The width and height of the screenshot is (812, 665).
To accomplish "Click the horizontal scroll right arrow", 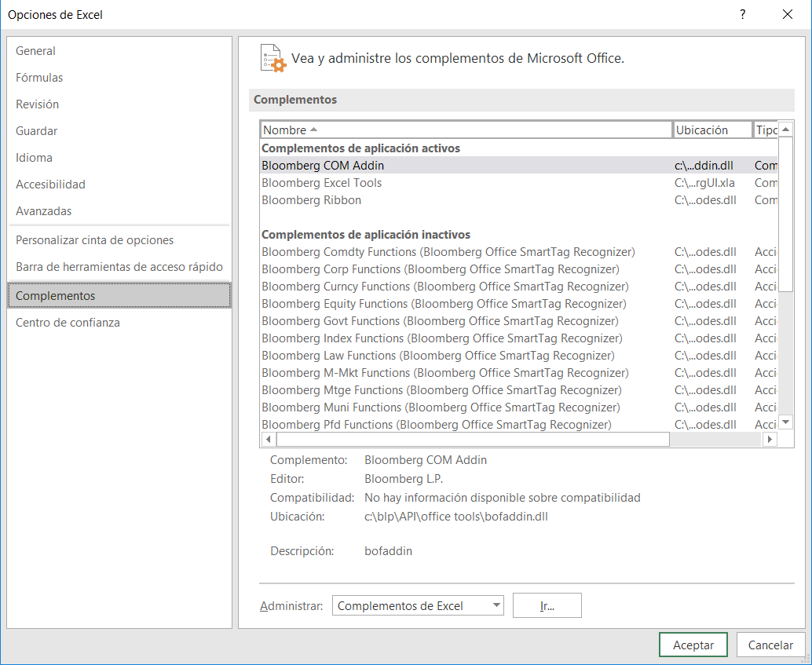I will (770, 439).
